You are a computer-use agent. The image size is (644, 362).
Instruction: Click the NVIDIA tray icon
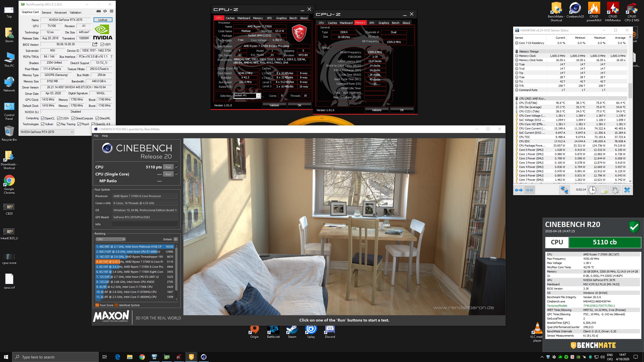[578, 357]
